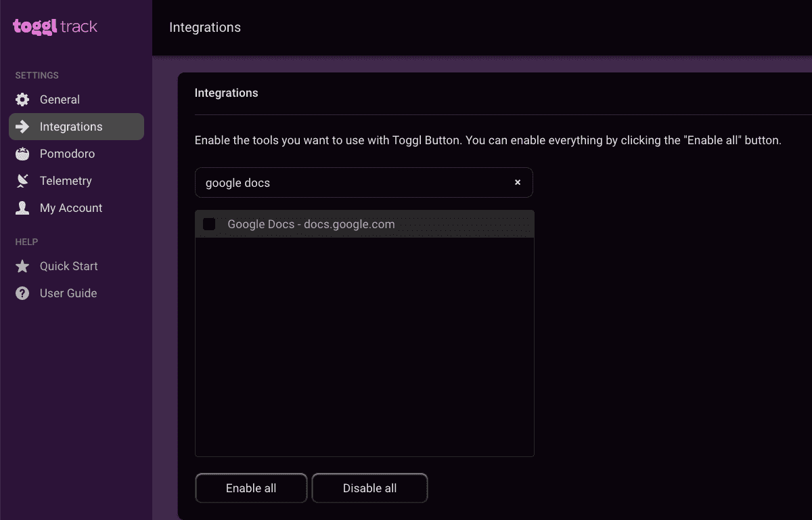This screenshot has width=812, height=520.
Task: Click the arrow icon beside Integrations
Action: point(22,127)
